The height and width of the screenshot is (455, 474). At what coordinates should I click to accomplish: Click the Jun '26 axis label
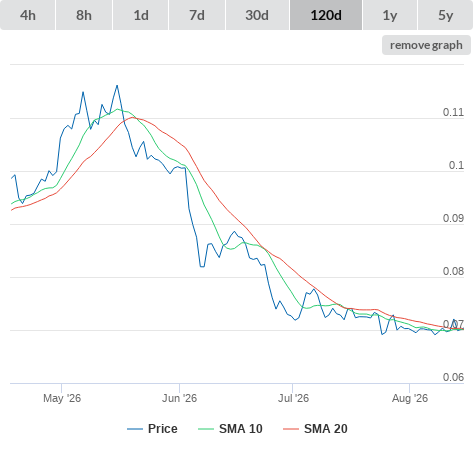click(x=179, y=398)
